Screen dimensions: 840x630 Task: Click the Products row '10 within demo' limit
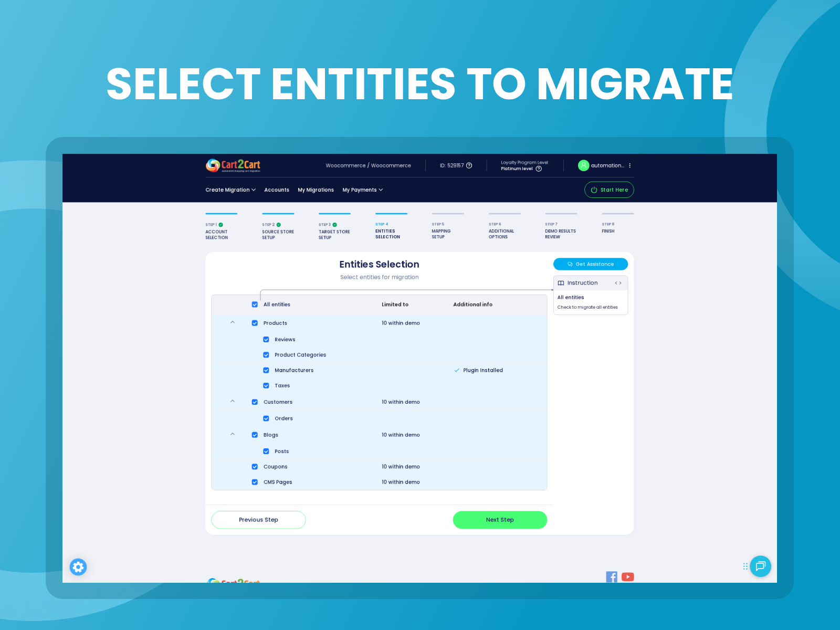pyautogui.click(x=401, y=323)
